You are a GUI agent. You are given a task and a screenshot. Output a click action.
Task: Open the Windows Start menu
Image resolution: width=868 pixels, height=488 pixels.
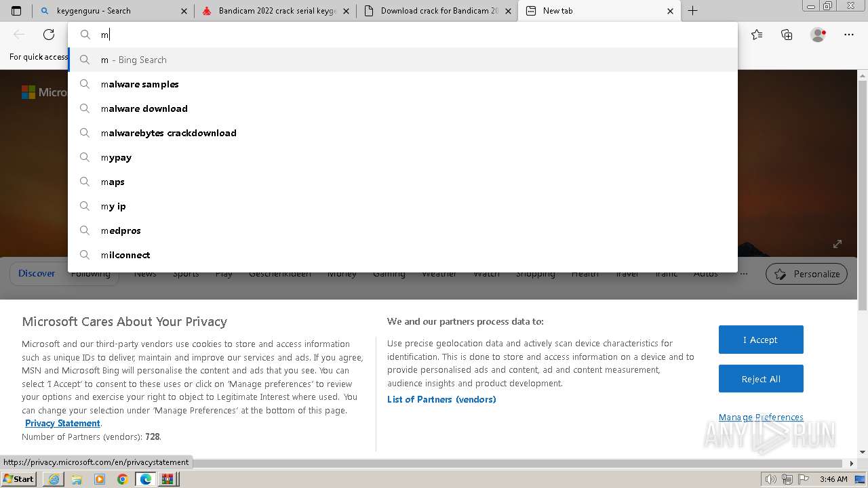19,479
